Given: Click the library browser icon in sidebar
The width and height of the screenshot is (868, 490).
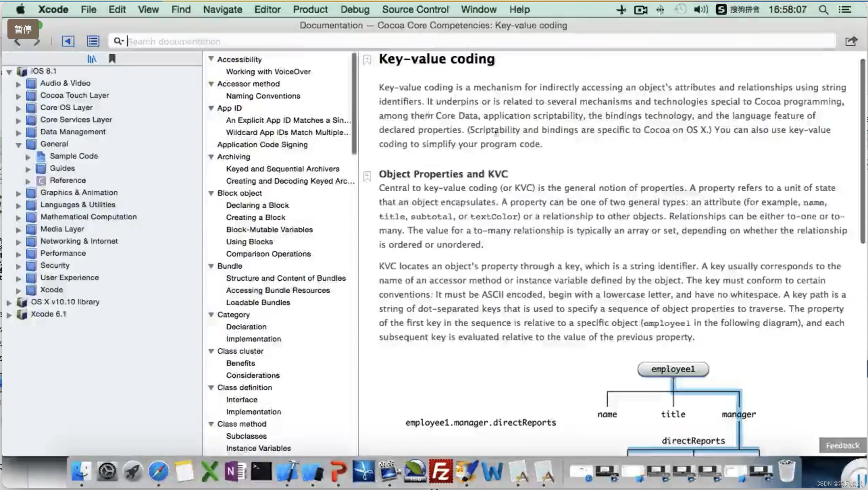Looking at the screenshot, I should pyautogui.click(x=91, y=58).
